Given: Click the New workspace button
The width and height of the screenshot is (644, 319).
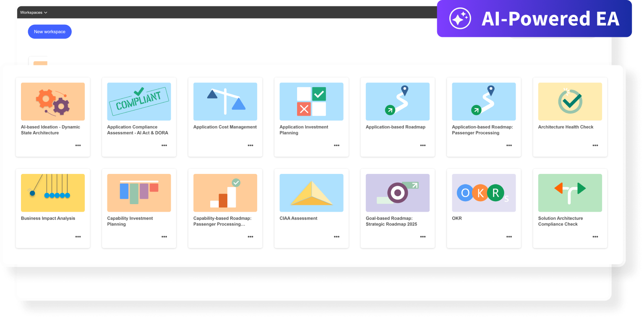Looking at the screenshot, I should (50, 32).
